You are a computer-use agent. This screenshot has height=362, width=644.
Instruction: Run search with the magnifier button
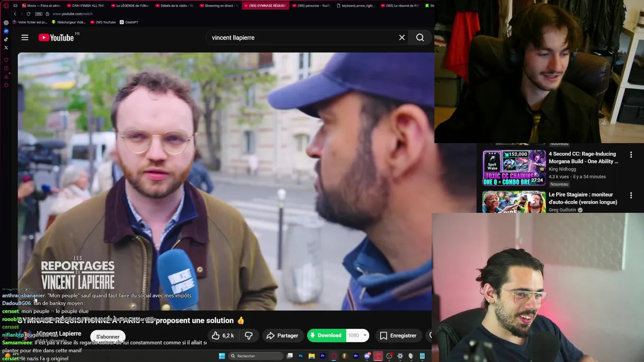pyautogui.click(x=420, y=38)
